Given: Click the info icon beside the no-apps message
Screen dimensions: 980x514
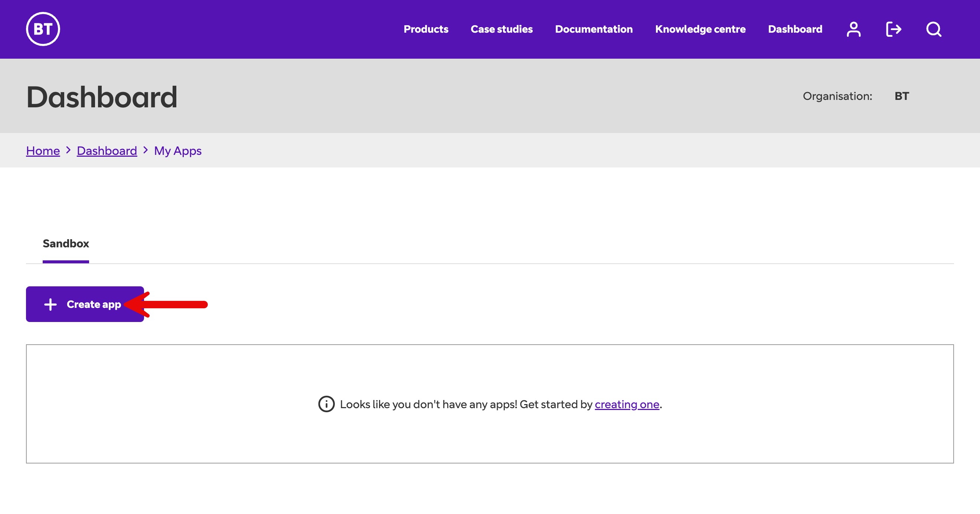Looking at the screenshot, I should click(326, 404).
